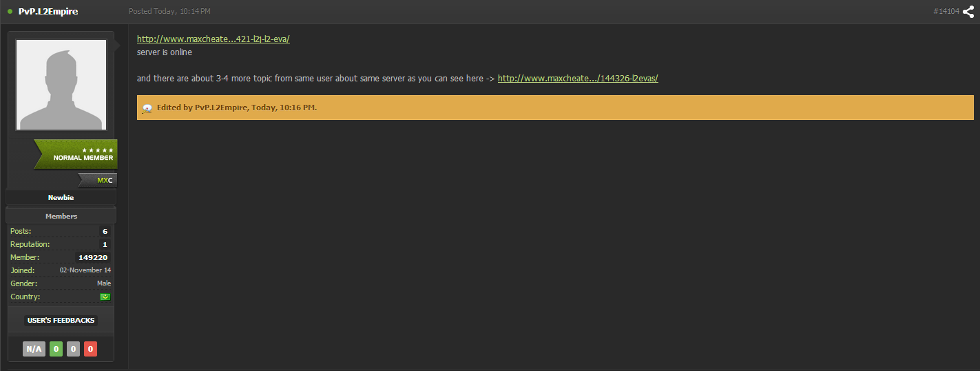Open the share icon beside post #14104

[968, 12]
